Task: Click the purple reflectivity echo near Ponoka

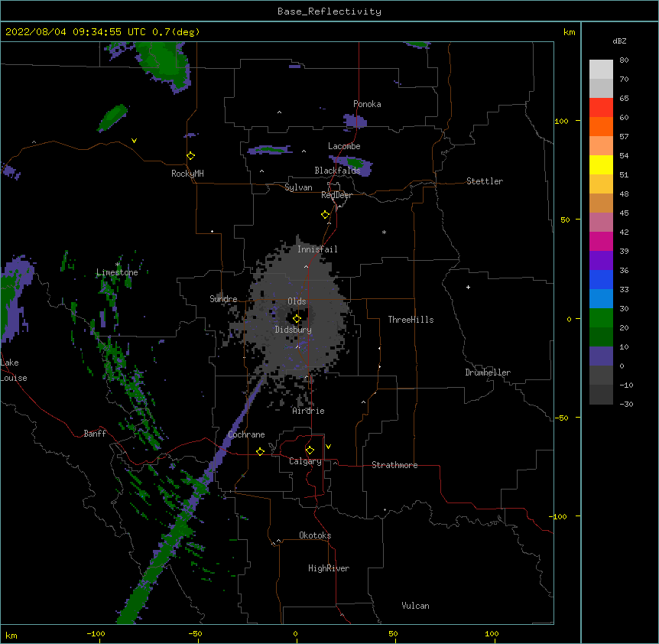Action: pyautogui.click(x=355, y=121)
